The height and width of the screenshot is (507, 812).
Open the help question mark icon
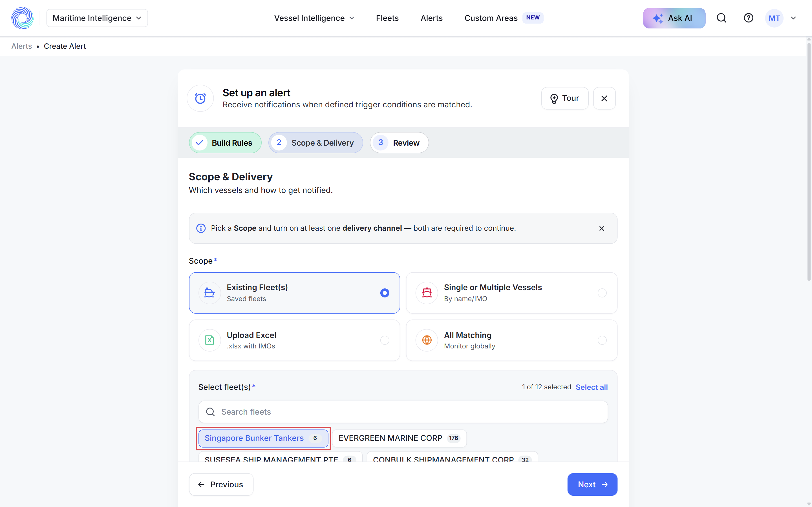(748, 18)
